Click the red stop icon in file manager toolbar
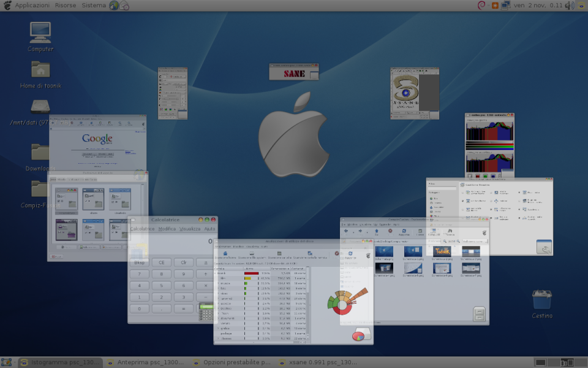Screen dimensions: 588x368 click(x=390, y=231)
